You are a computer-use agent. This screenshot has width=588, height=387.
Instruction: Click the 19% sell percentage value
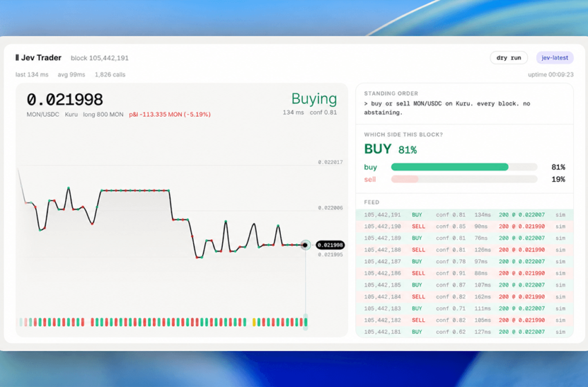(x=558, y=180)
